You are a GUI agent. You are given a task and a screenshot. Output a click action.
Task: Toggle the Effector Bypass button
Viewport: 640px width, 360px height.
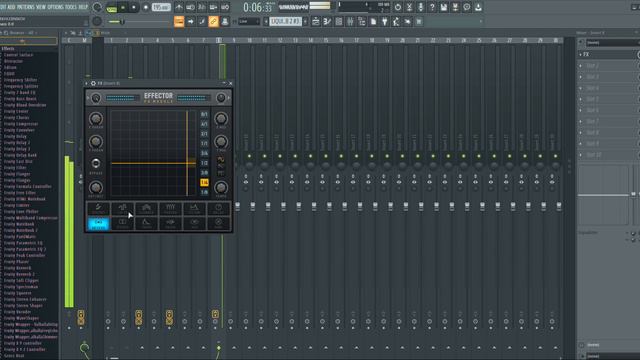point(96,163)
